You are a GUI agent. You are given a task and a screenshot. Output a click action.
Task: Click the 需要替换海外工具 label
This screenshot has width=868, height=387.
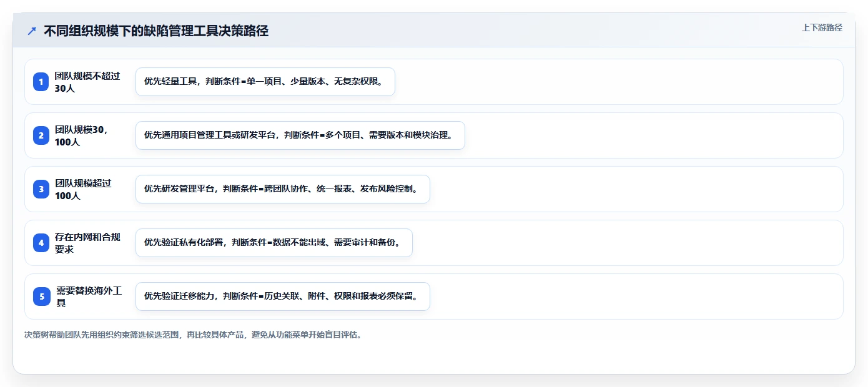tap(89, 296)
